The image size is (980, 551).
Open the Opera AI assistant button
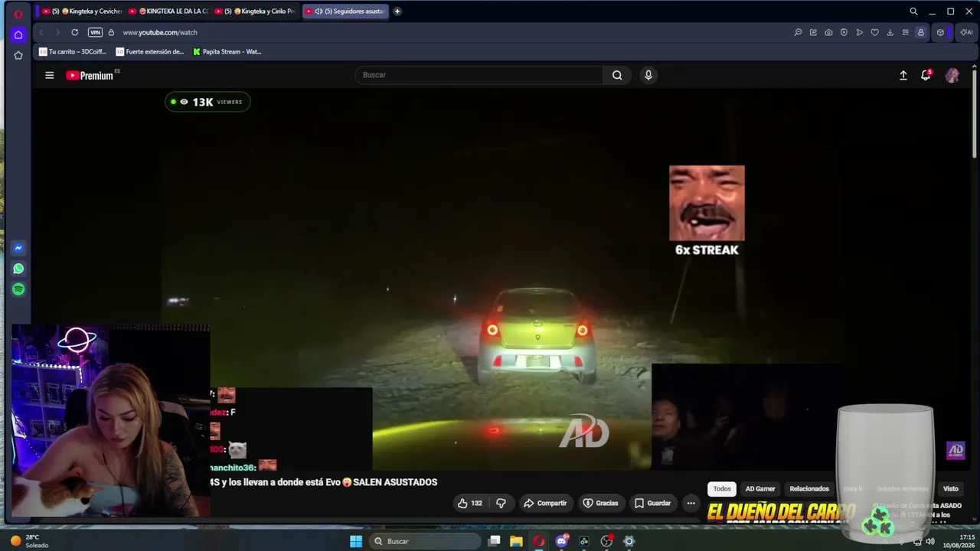[x=965, y=32]
